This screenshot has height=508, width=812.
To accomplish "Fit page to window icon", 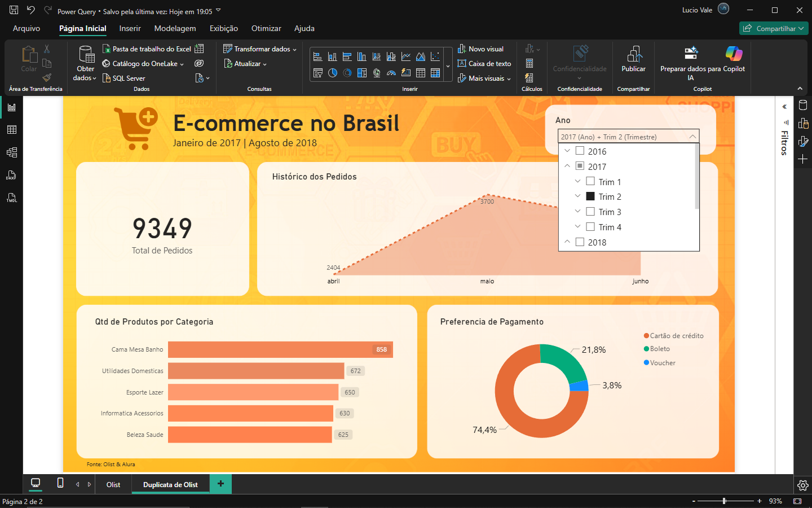I will pyautogui.click(x=797, y=501).
